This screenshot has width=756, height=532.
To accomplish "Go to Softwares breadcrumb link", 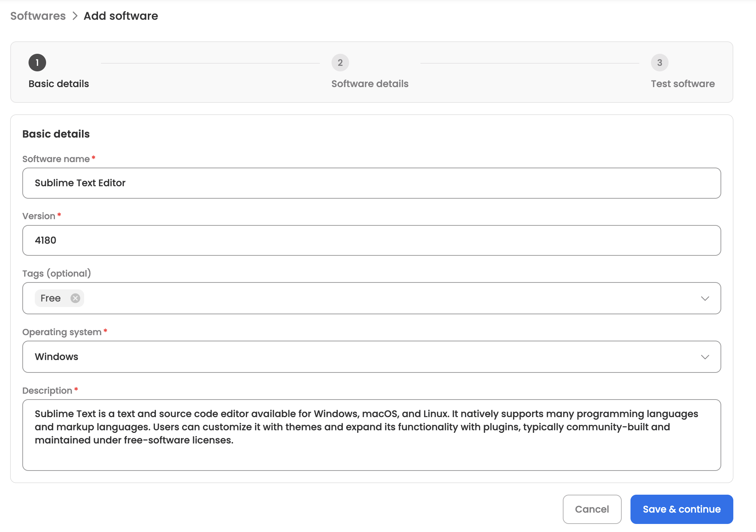I will (38, 16).
